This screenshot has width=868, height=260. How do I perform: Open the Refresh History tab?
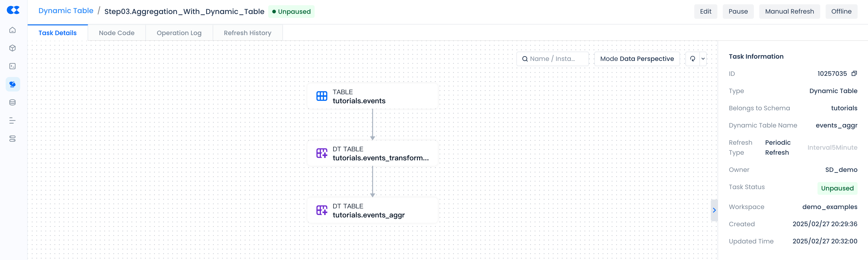click(247, 33)
